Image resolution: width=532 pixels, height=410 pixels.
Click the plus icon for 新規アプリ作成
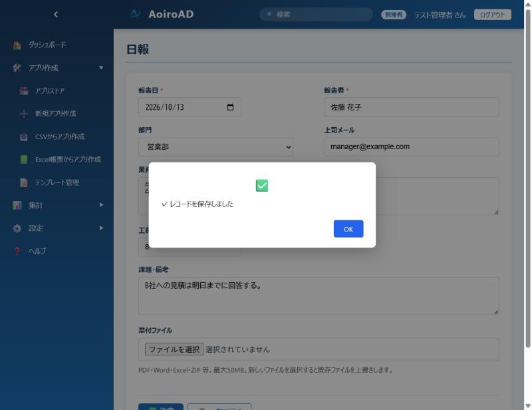pos(24,113)
